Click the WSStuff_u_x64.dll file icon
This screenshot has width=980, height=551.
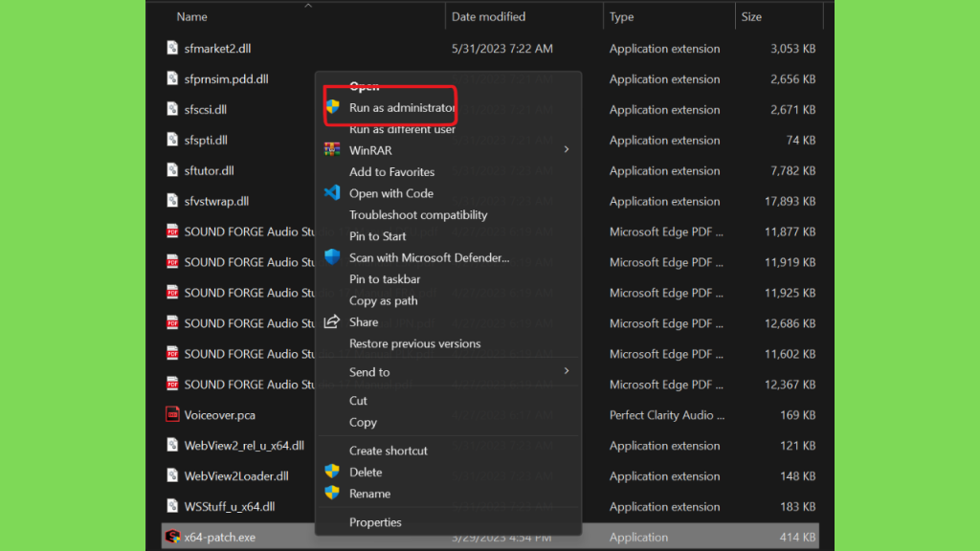(172, 507)
